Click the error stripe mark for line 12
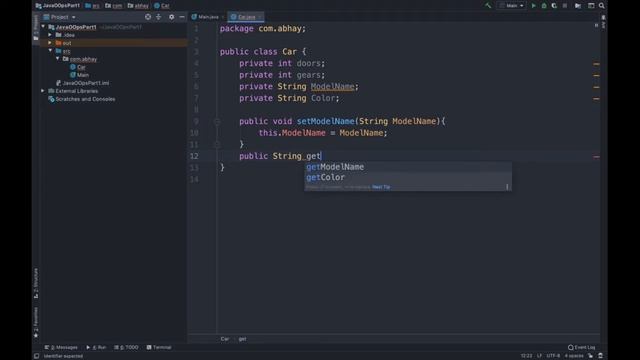Viewport: 640px width, 360px height. point(596,157)
